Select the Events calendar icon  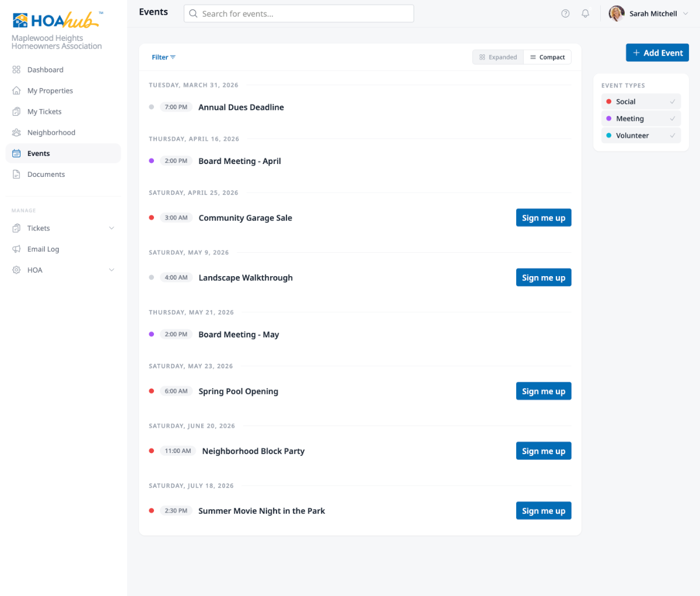click(16, 153)
